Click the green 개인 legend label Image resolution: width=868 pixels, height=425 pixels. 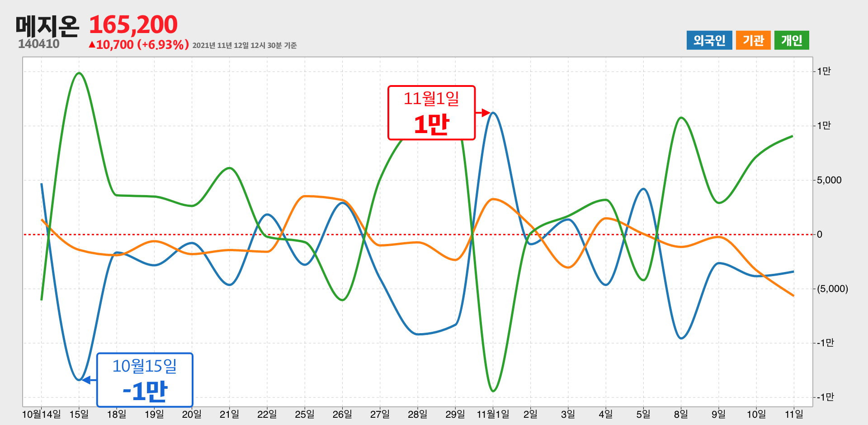pyautogui.click(x=792, y=40)
